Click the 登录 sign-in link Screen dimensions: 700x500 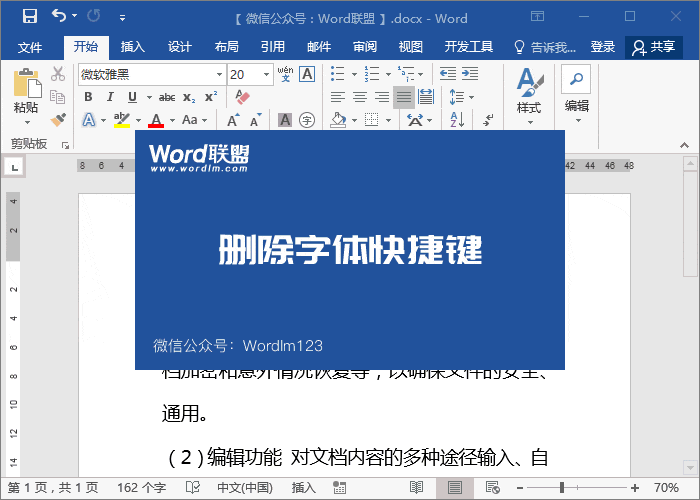click(x=603, y=47)
